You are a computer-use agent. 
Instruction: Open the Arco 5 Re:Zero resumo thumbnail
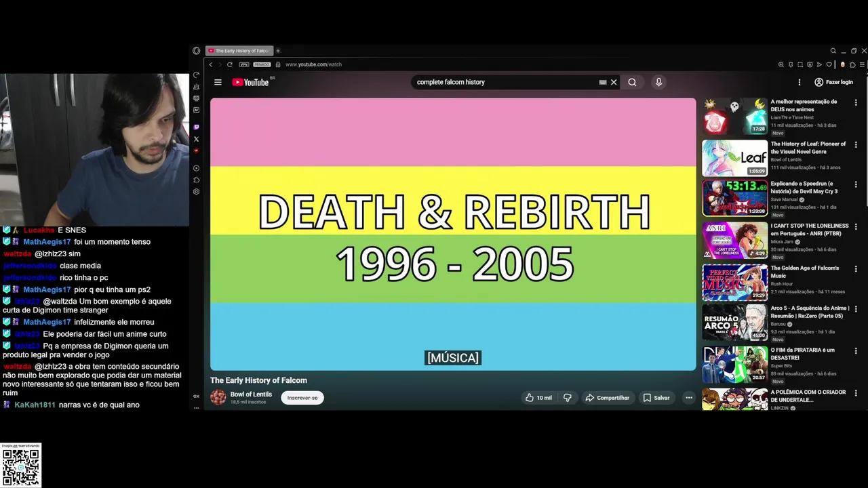(x=734, y=322)
